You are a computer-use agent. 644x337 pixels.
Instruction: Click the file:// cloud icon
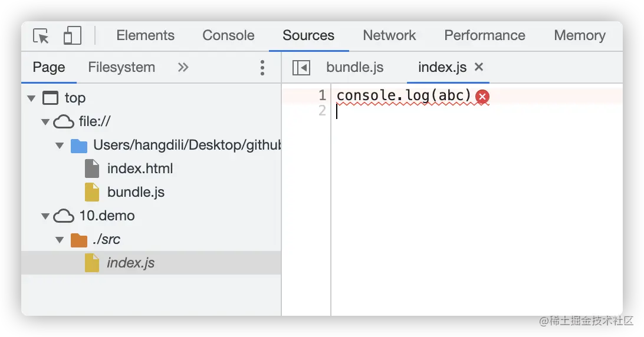[x=64, y=122]
